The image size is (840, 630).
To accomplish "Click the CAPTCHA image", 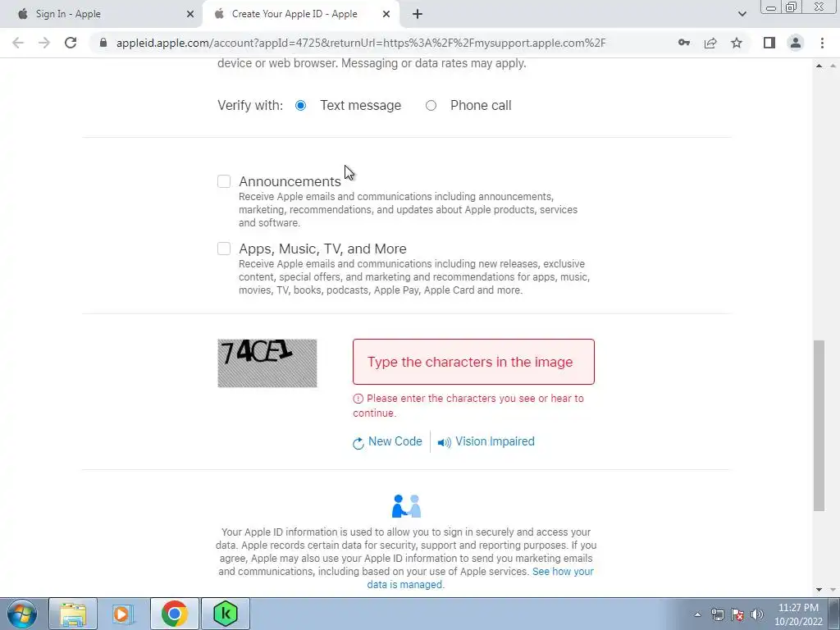I will [x=267, y=363].
